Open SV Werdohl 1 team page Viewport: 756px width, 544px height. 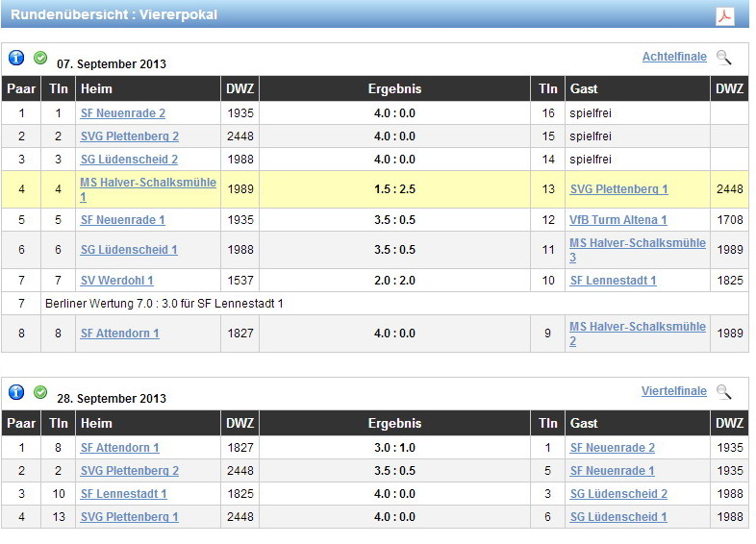(116, 281)
